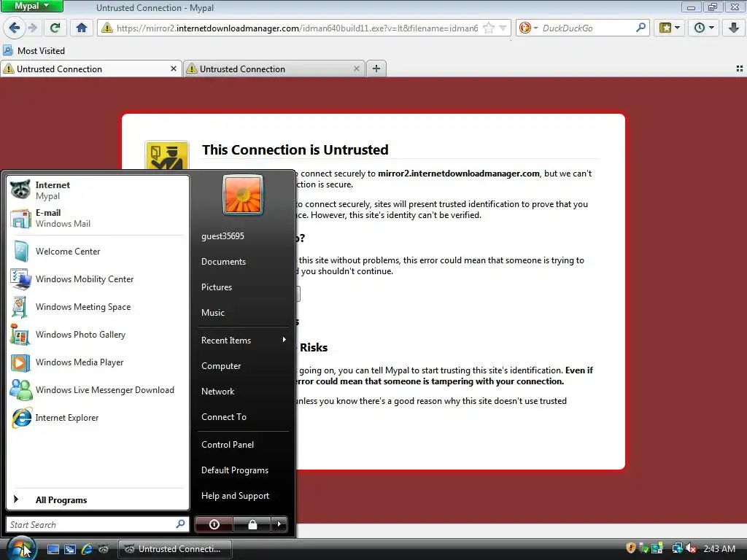Click the warning triangle in the address bar

tap(107, 28)
